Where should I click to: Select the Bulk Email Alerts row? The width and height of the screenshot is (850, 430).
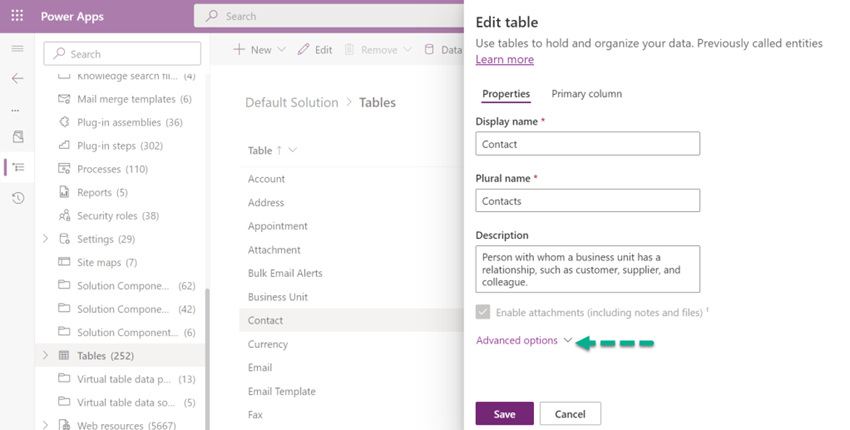tap(351, 273)
